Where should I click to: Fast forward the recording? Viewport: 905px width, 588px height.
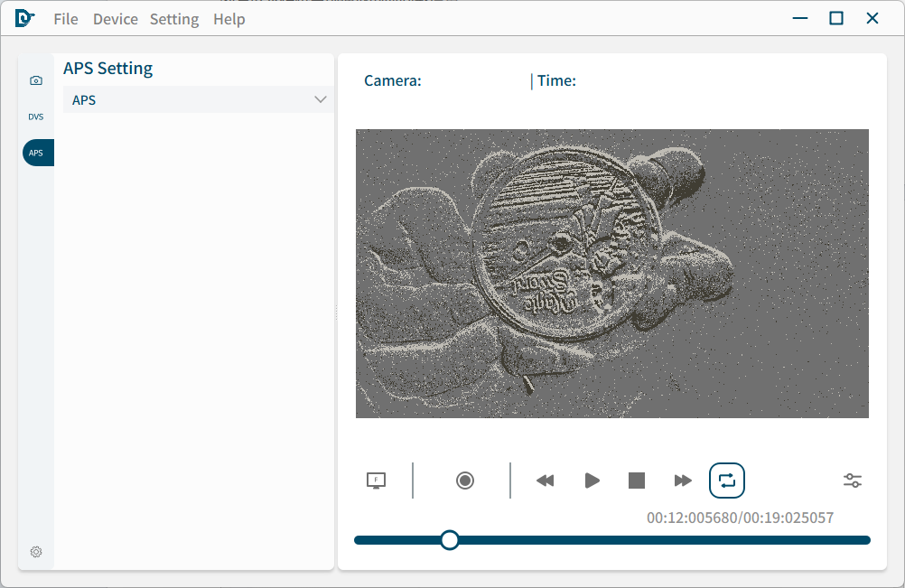[683, 481]
